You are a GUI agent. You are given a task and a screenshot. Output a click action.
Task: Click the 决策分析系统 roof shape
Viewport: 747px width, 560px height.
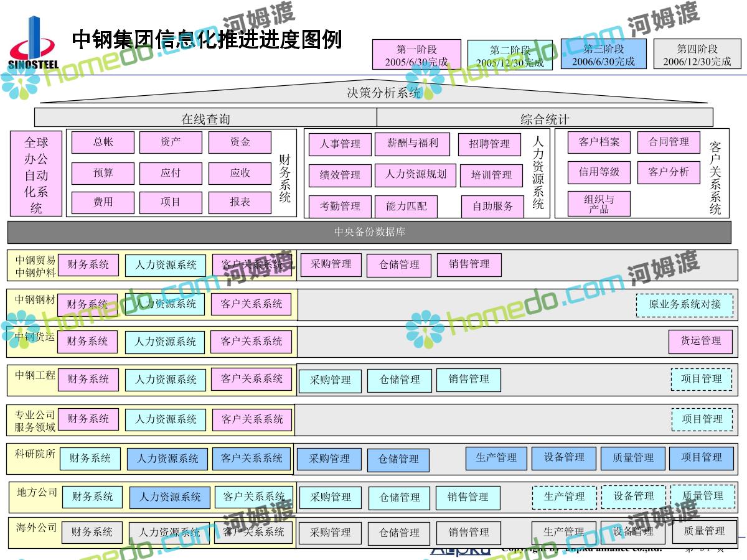click(x=374, y=93)
